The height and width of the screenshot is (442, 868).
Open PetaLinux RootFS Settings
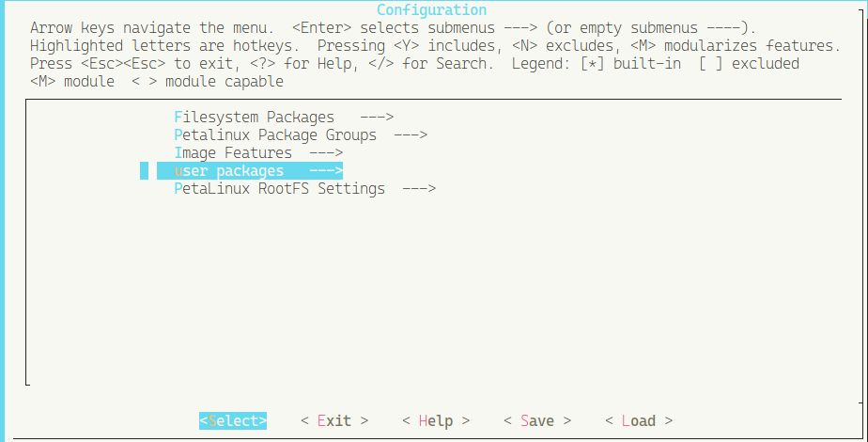[279, 189]
